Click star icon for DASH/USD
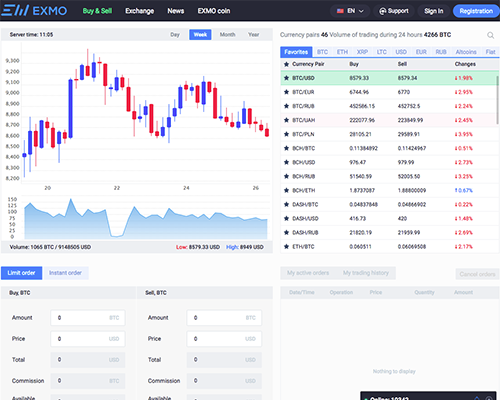500x400 pixels. point(286,218)
